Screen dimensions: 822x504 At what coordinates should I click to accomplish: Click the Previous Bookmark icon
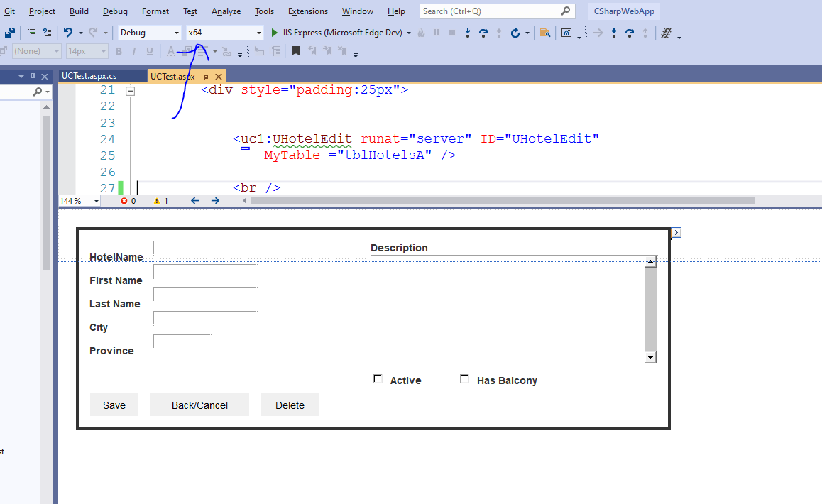coord(312,51)
